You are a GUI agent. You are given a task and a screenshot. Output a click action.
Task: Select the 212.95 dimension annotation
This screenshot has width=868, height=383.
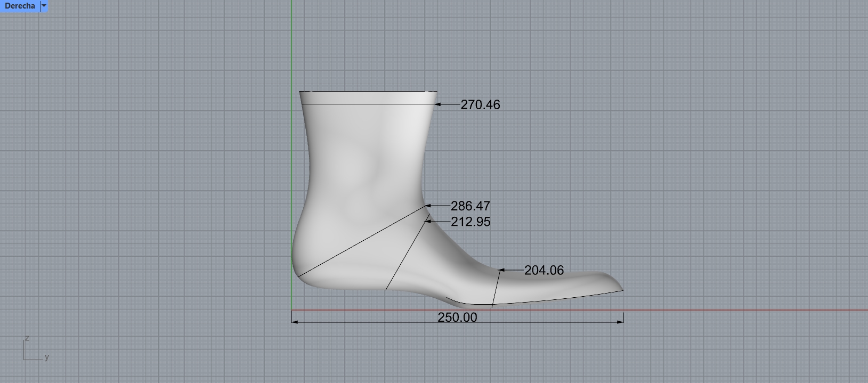click(470, 222)
